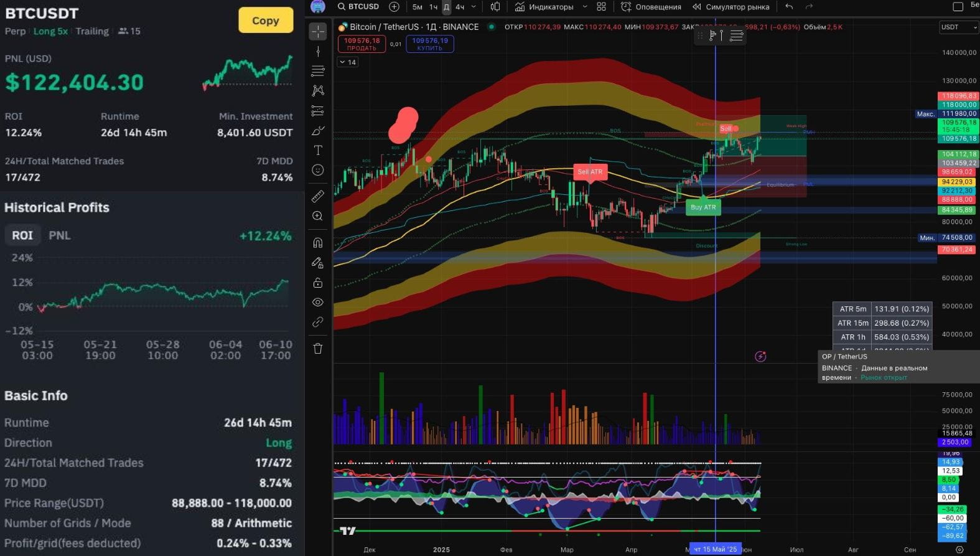Click the $122,404.30 PNL value
The image size is (980, 556).
click(74, 82)
